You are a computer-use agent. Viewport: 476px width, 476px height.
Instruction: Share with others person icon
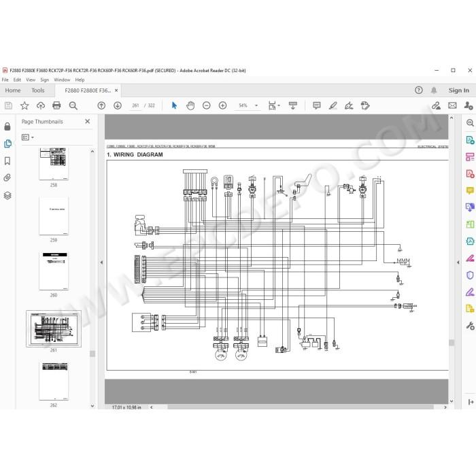tap(469, 105)
